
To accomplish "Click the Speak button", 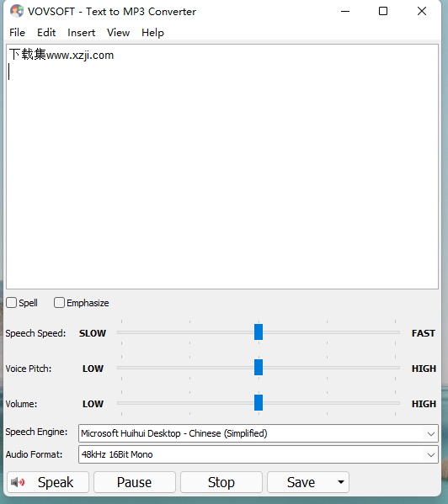I will point(48,482).
